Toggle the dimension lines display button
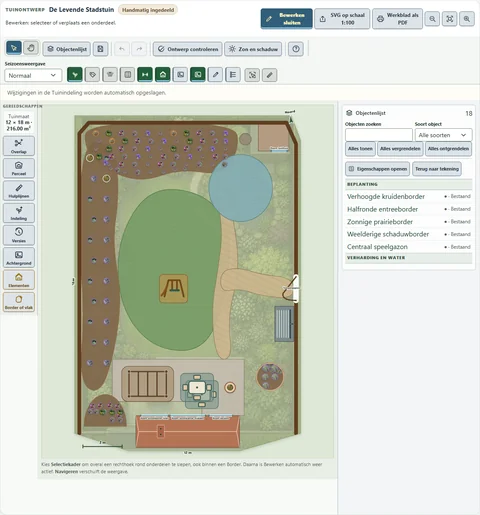The image size is (480, 515). [145, 75]
